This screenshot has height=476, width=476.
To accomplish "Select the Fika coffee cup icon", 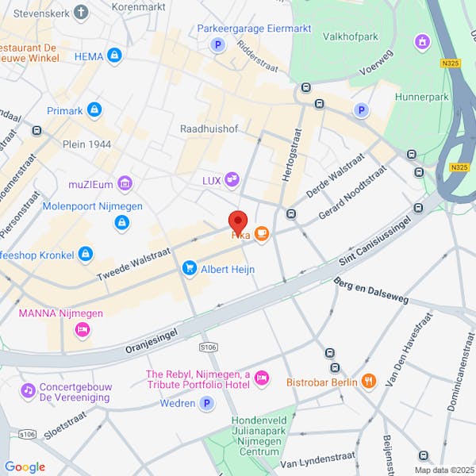I will [x=261, y=234].
